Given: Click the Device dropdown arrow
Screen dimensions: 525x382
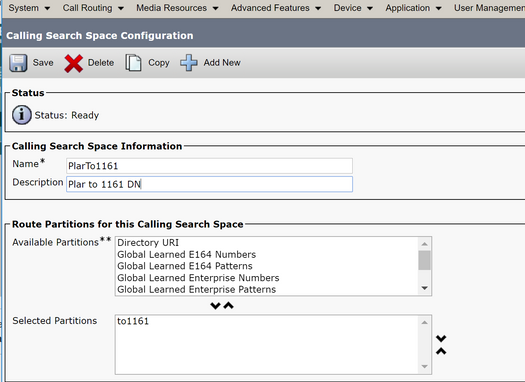Looking at the screenshot, I should [x=370, y=8].
